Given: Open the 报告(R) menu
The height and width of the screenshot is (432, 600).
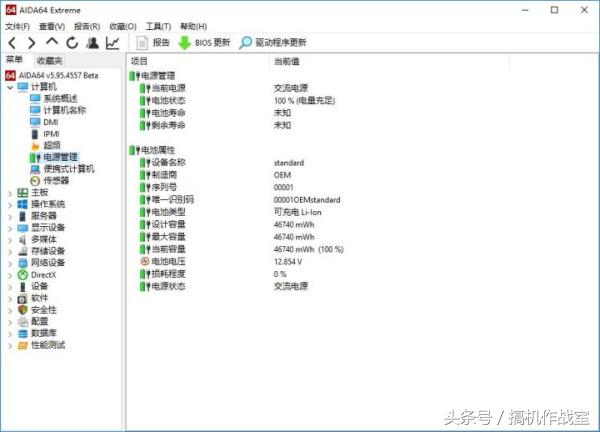Looking at the screenshot, I should point(87,26).
